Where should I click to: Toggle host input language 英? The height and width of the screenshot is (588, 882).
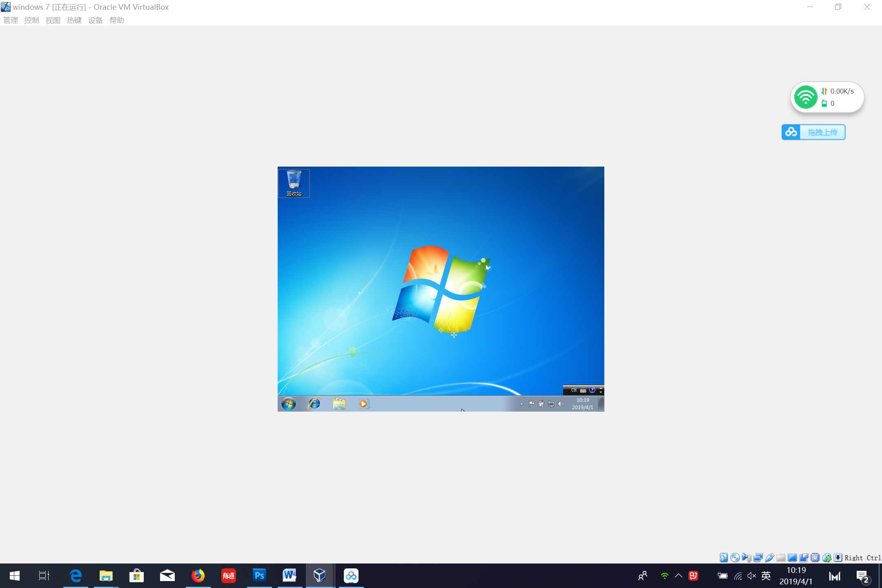click(x=766, y=576)
